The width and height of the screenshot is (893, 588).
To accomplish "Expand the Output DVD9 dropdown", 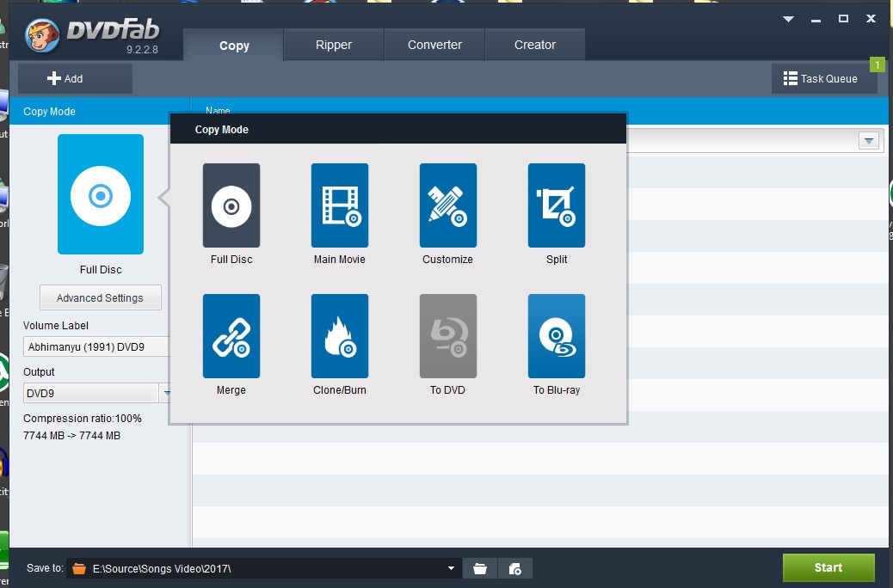I will pos(167,393).
